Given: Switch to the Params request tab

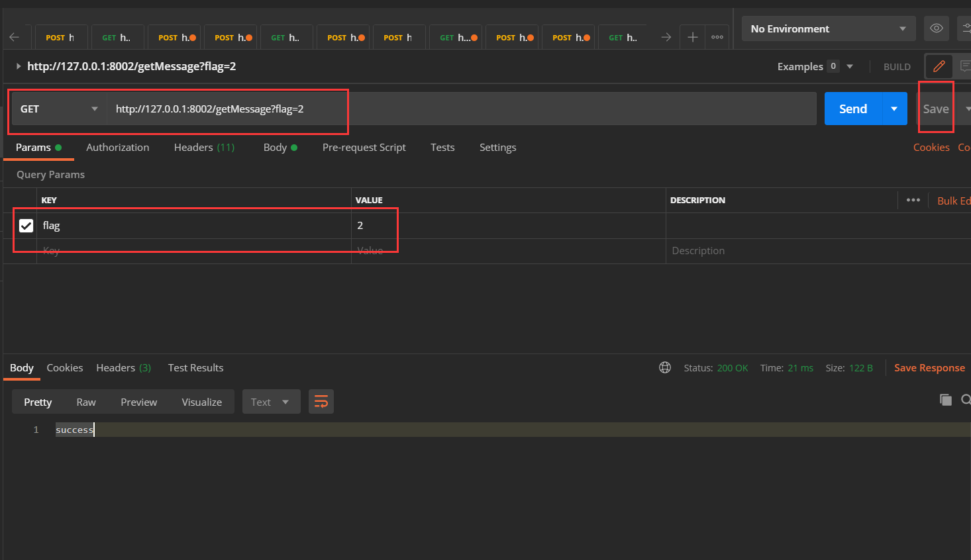Looking at the screenshot, I should [x=38, y=147].
